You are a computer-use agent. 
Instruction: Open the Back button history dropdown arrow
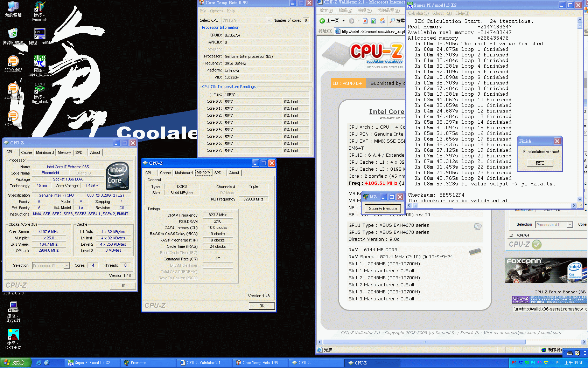[x=343, y=21]
